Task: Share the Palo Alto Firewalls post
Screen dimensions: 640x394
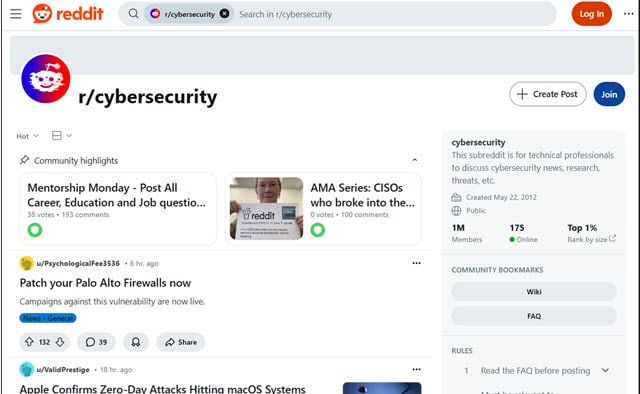Action: click(x=181, y=342)
